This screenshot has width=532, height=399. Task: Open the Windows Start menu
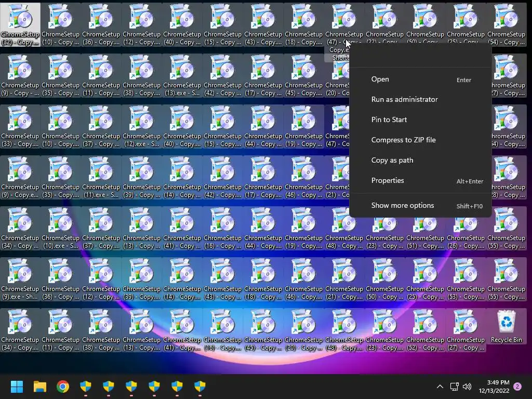click(x=17, y=387)
